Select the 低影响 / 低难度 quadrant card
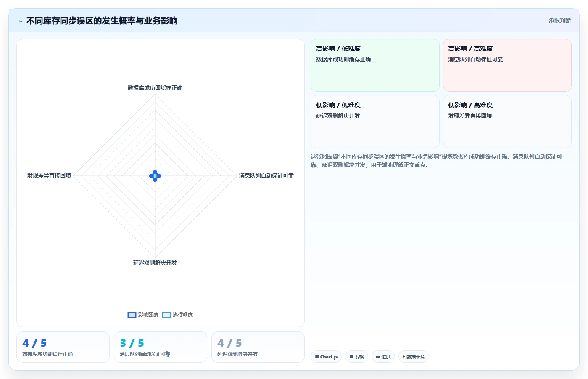588x379 pixels. tap(375, 122)
